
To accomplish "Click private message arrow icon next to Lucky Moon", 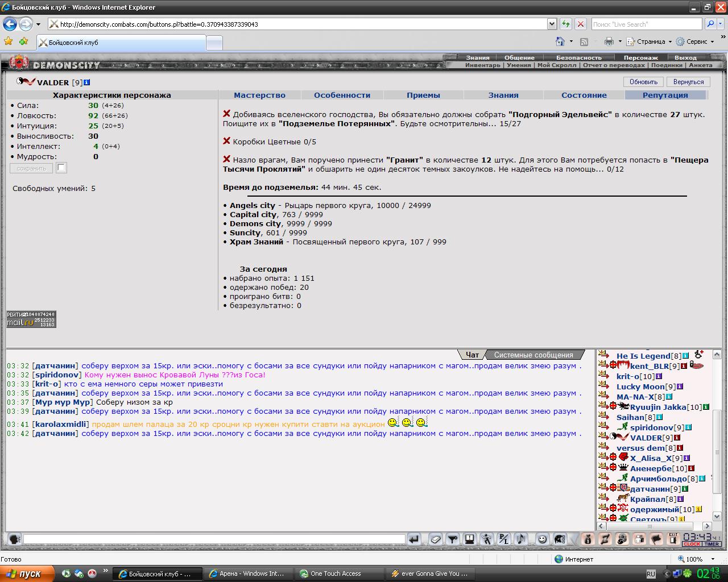I will [603, 386].
